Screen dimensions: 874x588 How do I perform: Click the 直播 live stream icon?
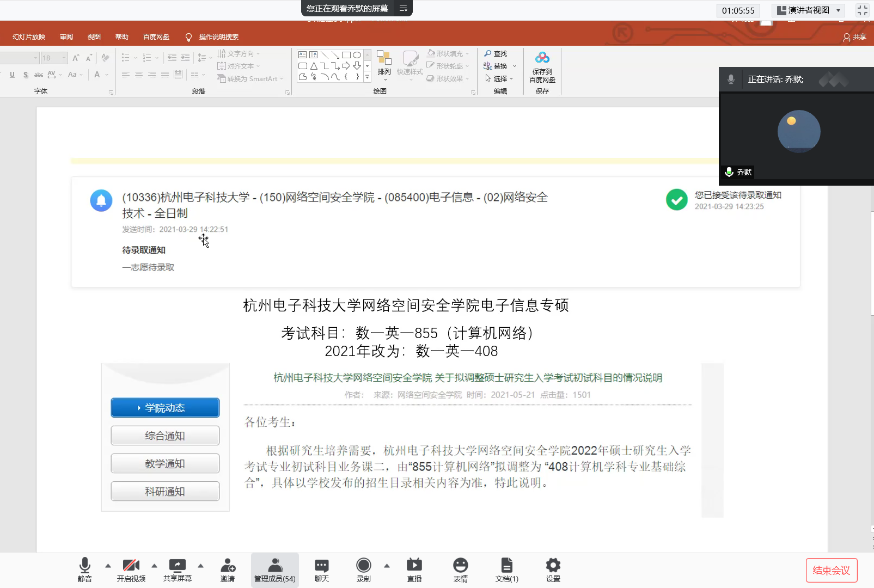(x=414, y=569)
